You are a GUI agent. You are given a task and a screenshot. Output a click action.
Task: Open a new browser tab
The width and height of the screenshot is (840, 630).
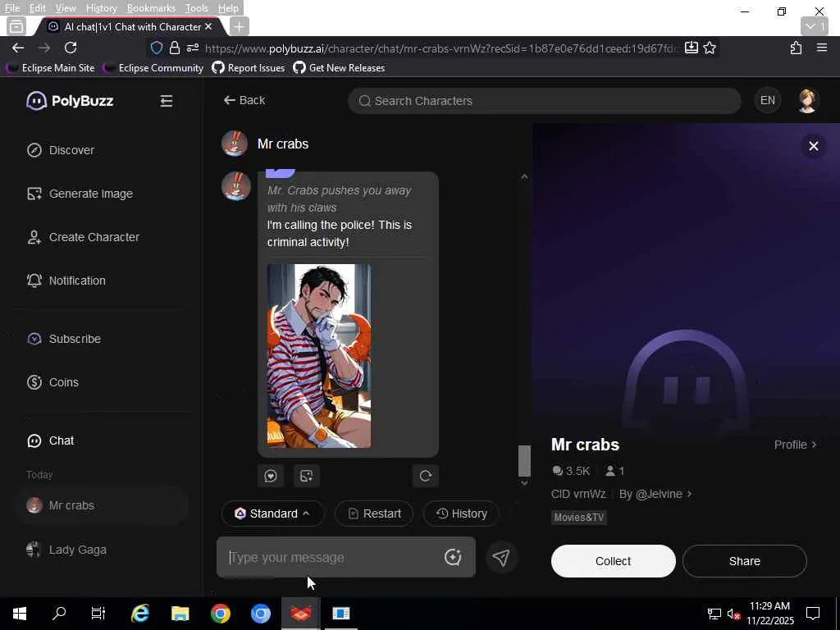pos(239,26)
